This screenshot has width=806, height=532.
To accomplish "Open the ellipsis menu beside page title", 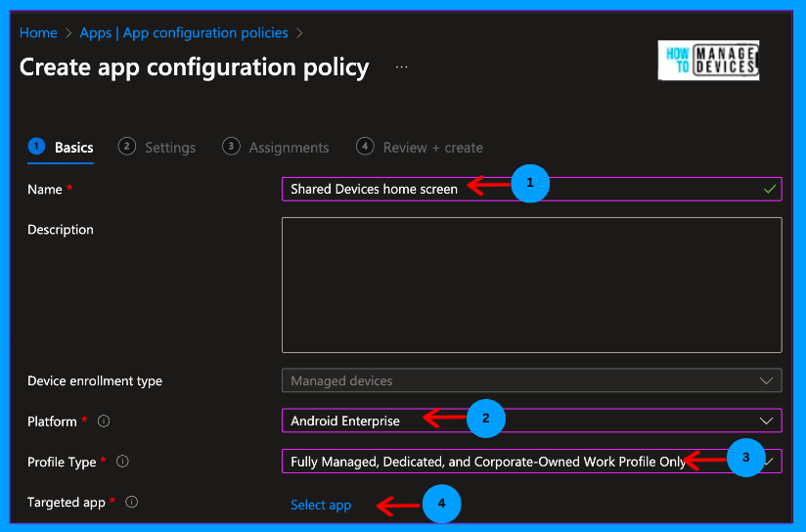I will point(401,67).
